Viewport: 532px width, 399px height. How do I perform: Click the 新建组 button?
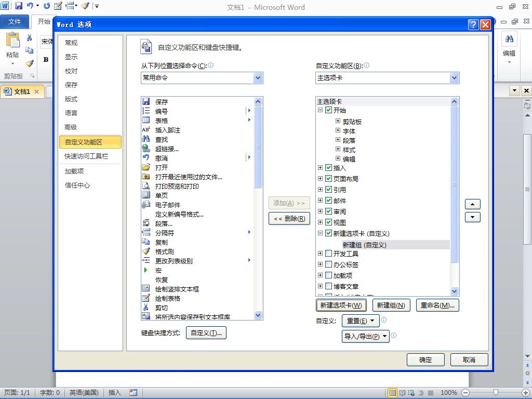pyautogui.click(x=391, y=305)
